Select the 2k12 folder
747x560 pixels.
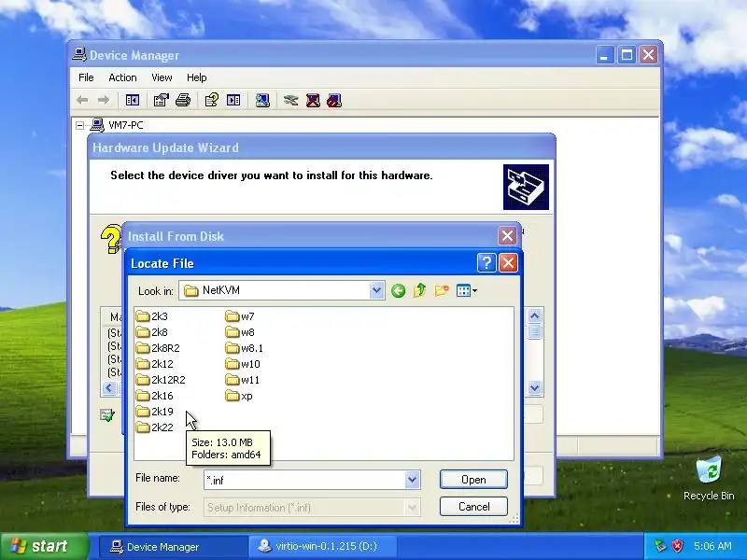pos(154,364)
